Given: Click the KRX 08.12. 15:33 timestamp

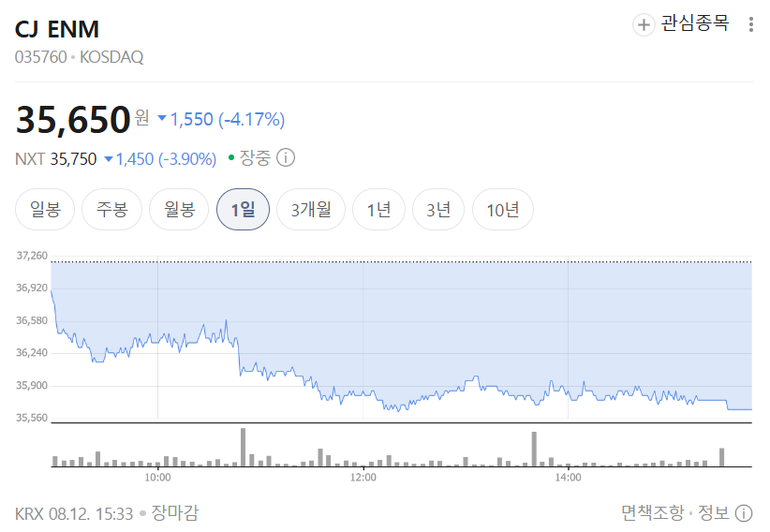Looking at the screenshot, I should [x=74, y=514].
